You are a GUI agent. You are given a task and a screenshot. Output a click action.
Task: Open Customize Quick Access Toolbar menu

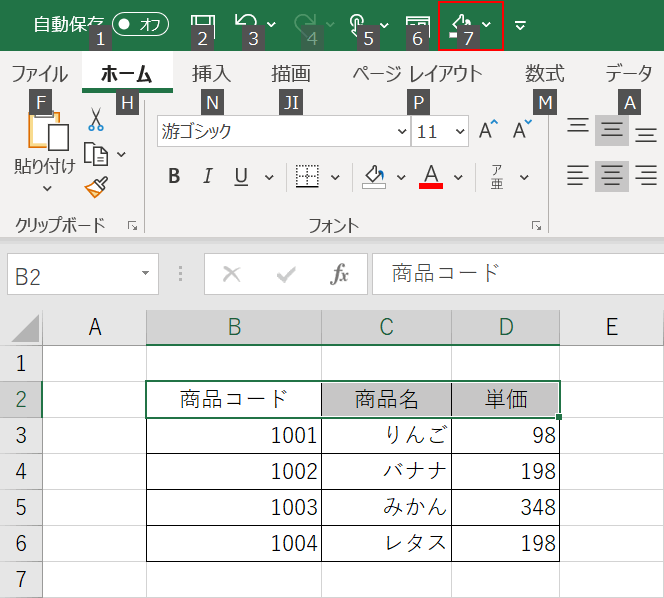pyautogui.click(x=520, y=26)
